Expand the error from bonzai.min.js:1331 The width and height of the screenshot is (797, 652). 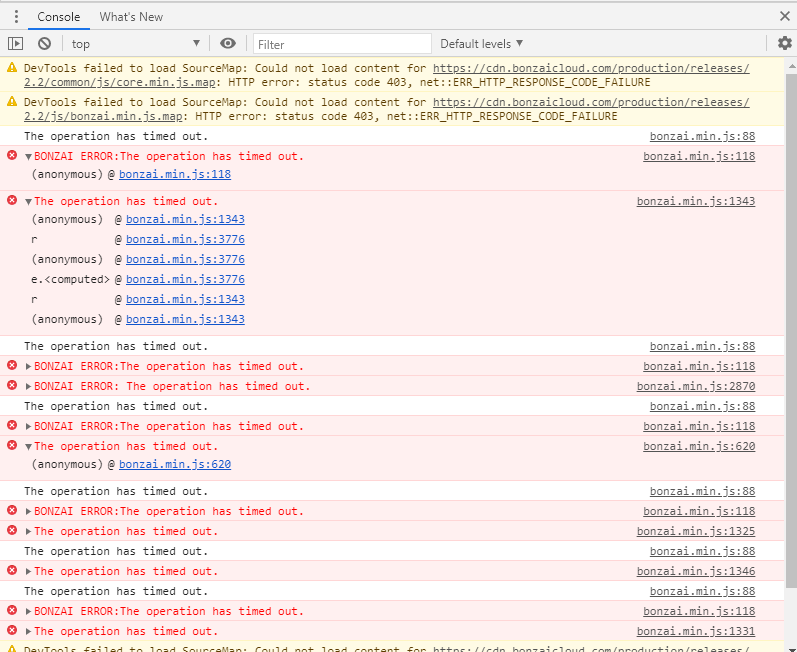pyautogui.click(x=28, y=631)
